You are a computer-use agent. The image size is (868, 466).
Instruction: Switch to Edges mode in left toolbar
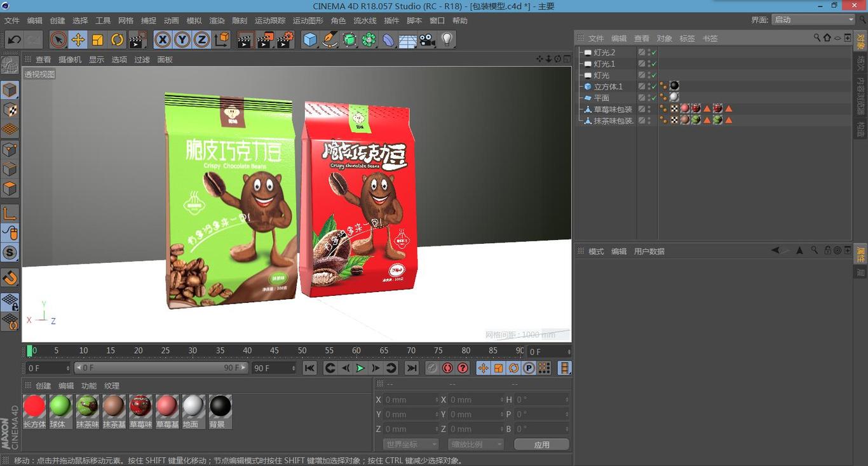(x=10, y=169)
